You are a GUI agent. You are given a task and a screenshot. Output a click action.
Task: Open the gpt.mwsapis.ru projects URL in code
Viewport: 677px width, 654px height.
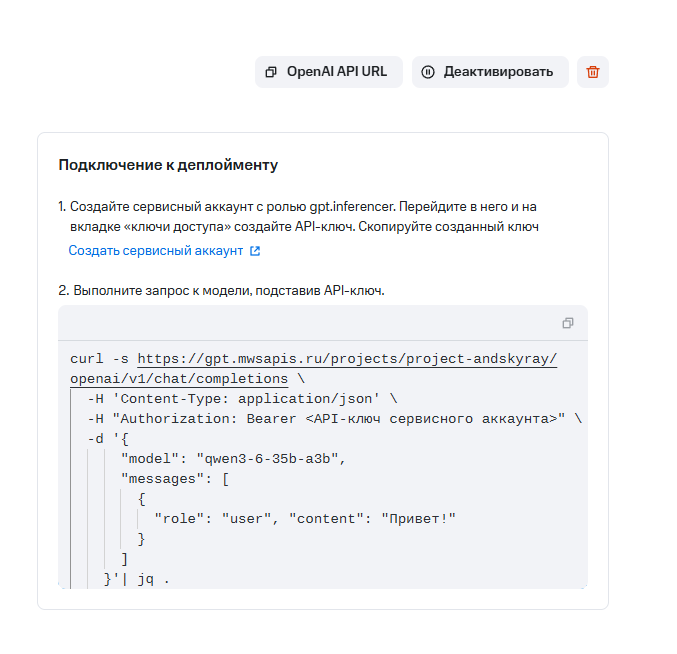(347, 359)
